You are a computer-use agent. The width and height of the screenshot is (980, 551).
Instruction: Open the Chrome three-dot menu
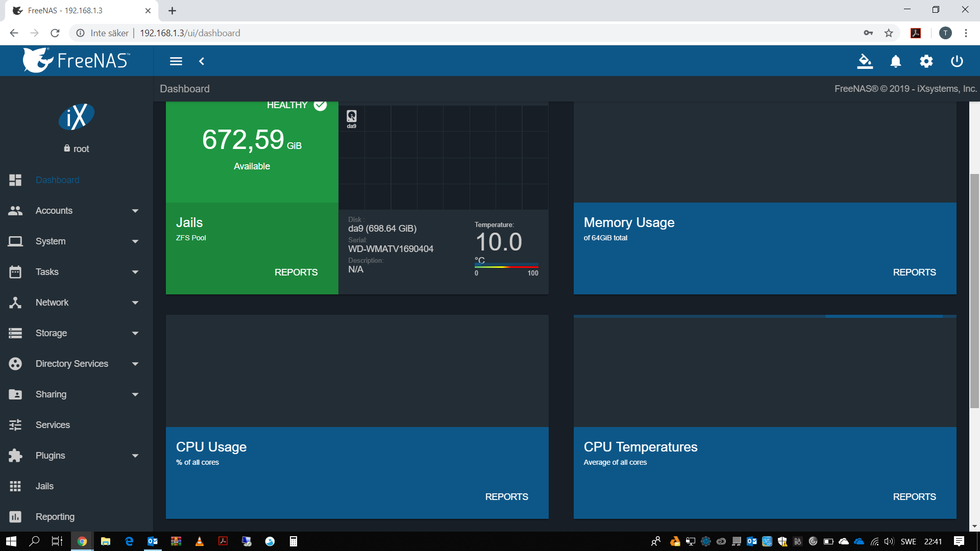coord(966,33)
